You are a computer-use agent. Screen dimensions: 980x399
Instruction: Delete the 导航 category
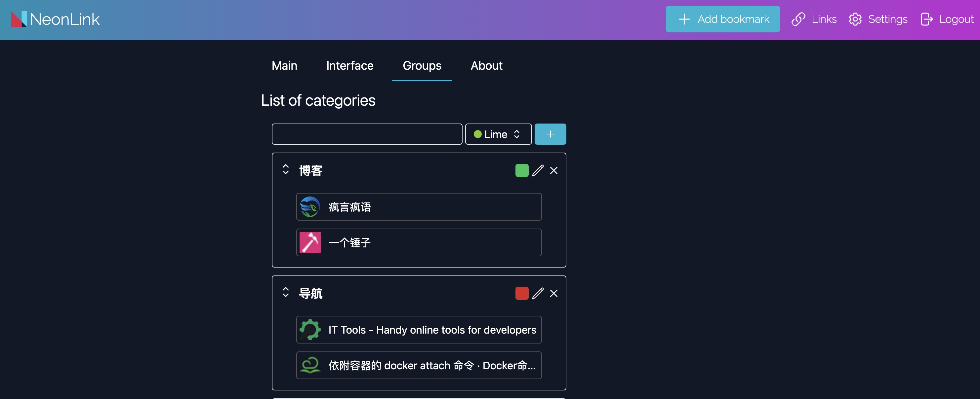[553, 293]
